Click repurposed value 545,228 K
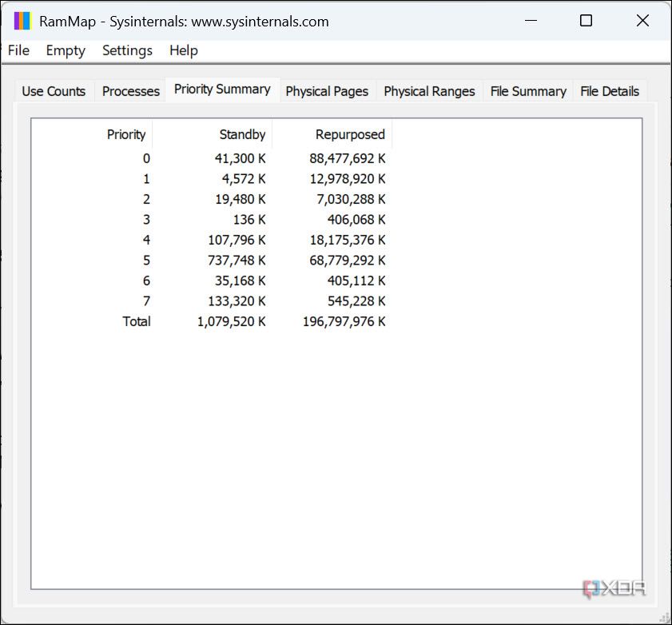Viewport: 672px width, 625px height. click(356, 301)
